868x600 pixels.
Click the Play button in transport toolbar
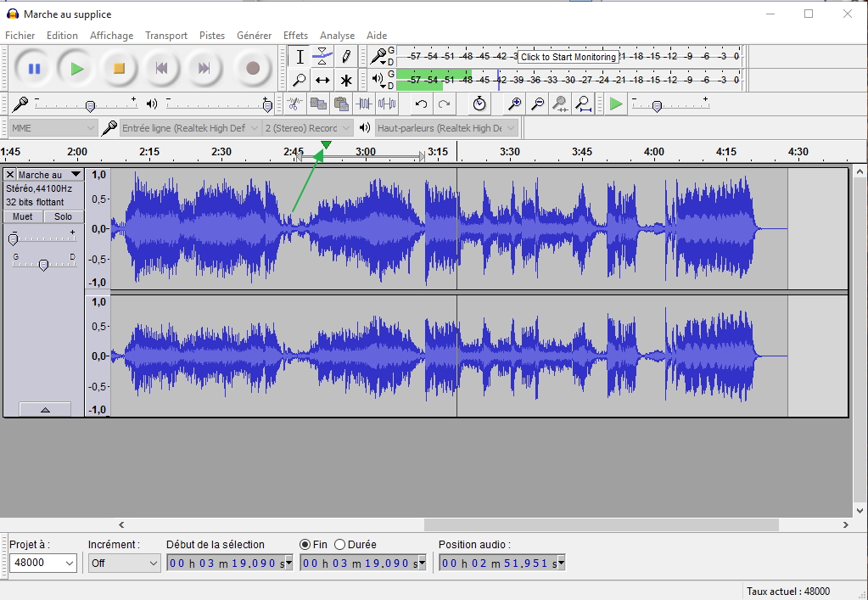77,69
